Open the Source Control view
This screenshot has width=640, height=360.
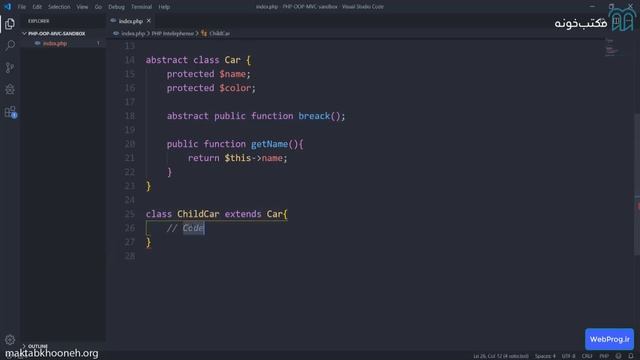(x=10, y=67)
